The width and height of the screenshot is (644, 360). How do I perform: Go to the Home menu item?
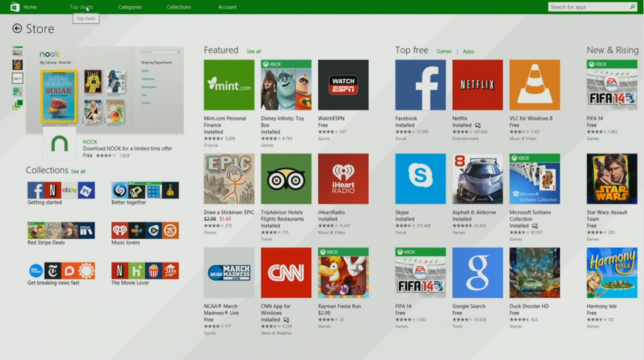(30, 7)
